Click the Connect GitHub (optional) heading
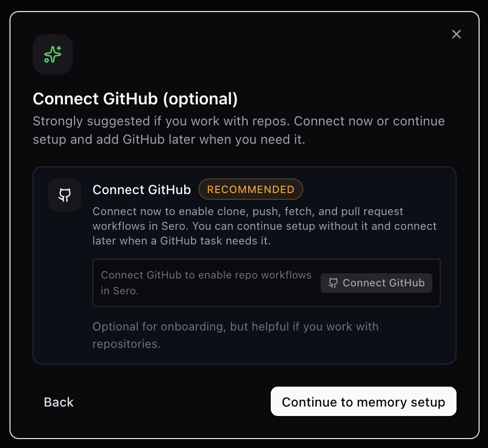 click(x=135, y=99)
